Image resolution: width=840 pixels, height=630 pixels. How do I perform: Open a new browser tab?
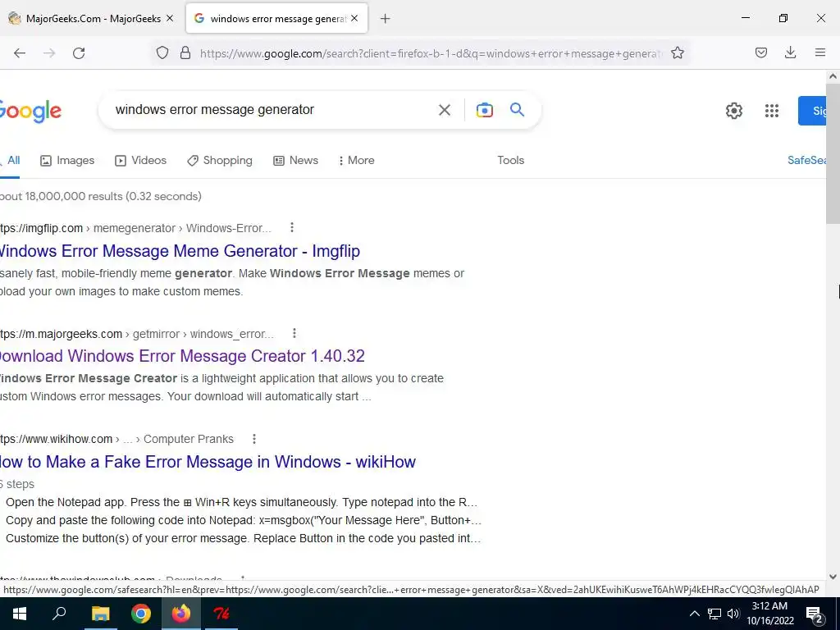click(386, 19)
